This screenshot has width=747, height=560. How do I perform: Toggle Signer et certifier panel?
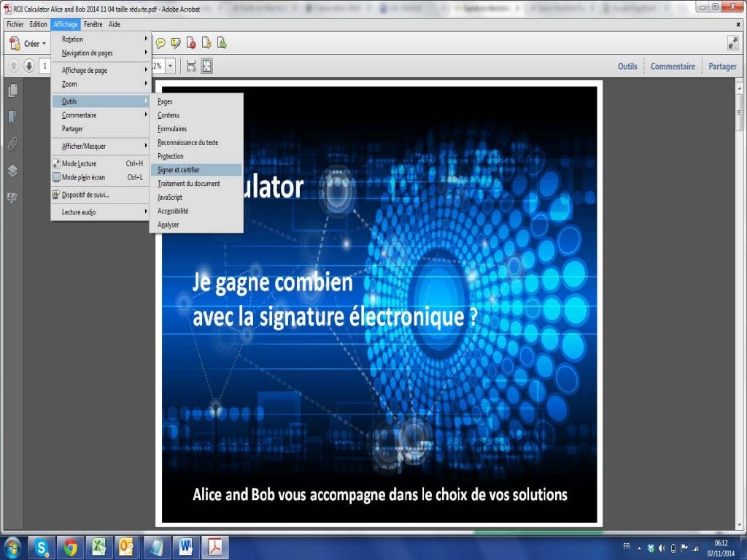(x=196, y=169)
